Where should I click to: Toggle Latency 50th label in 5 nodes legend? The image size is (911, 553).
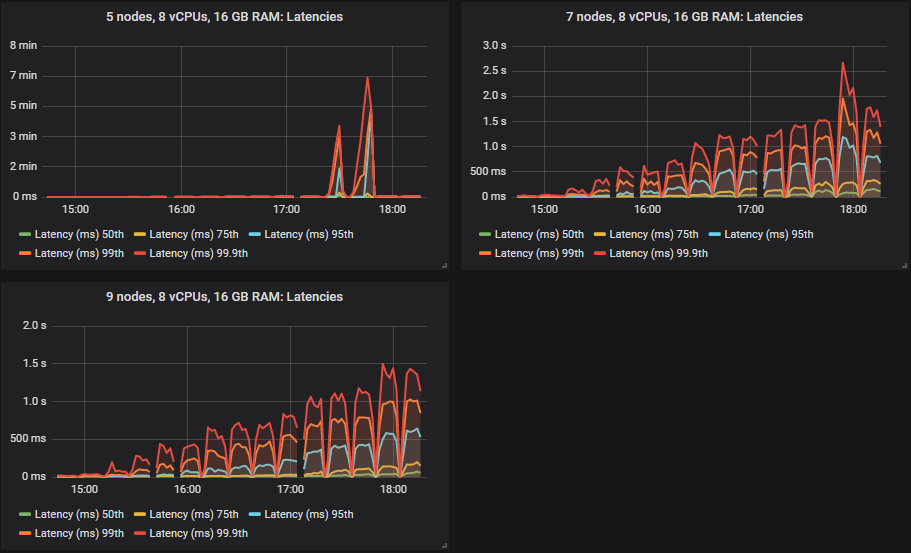[72, 234]
